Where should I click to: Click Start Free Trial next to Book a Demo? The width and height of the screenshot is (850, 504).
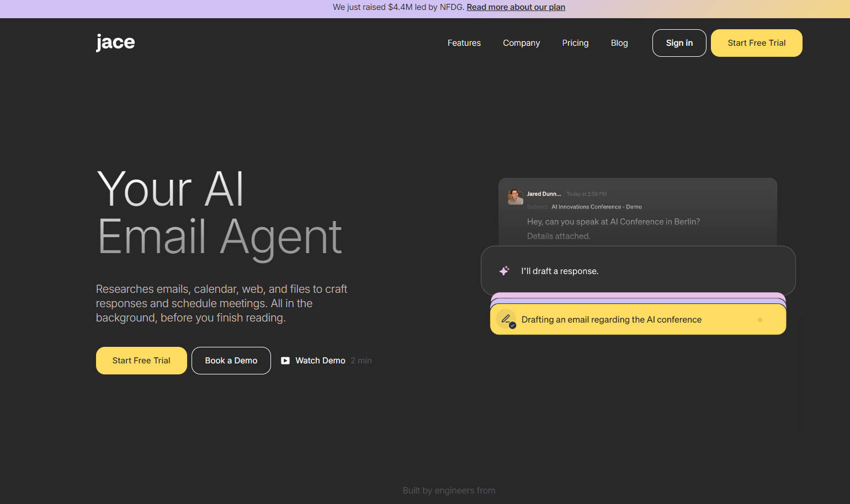tap(141, 361)
